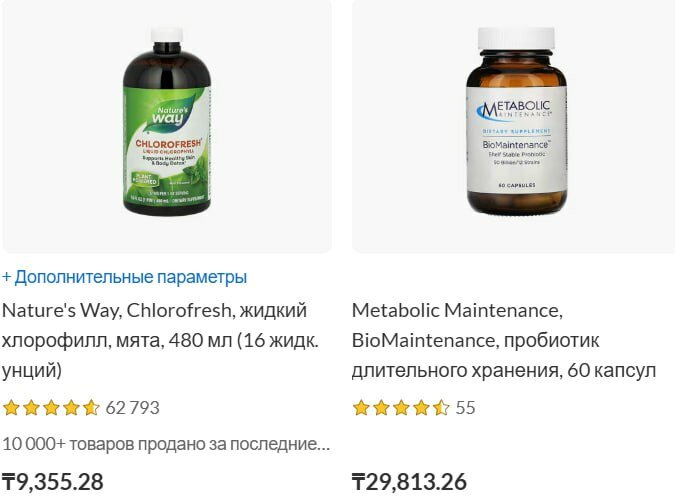Click the Metabolic Maintenance logo on label
The height and width of the screenshot is (501, 675).
coord(514,110)
